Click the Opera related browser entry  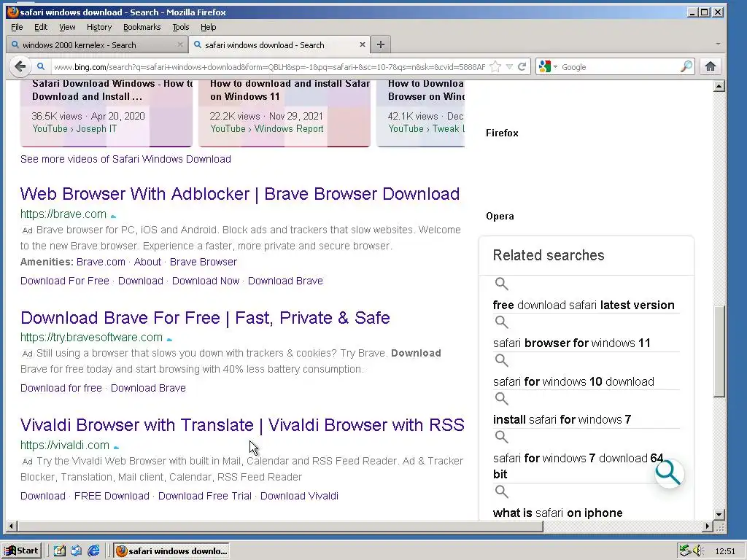(x=500, y=216)
